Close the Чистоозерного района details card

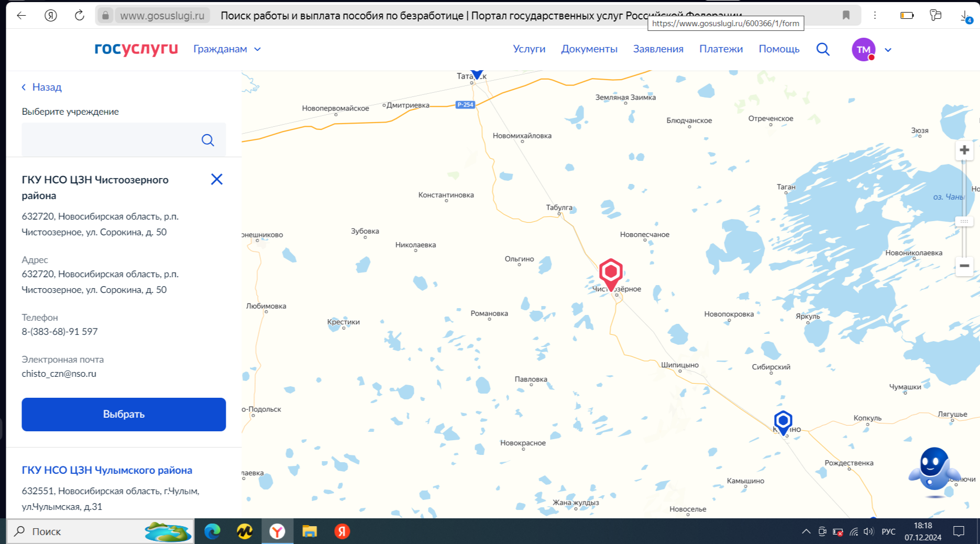pyautogui.click(x=216, y=179)
